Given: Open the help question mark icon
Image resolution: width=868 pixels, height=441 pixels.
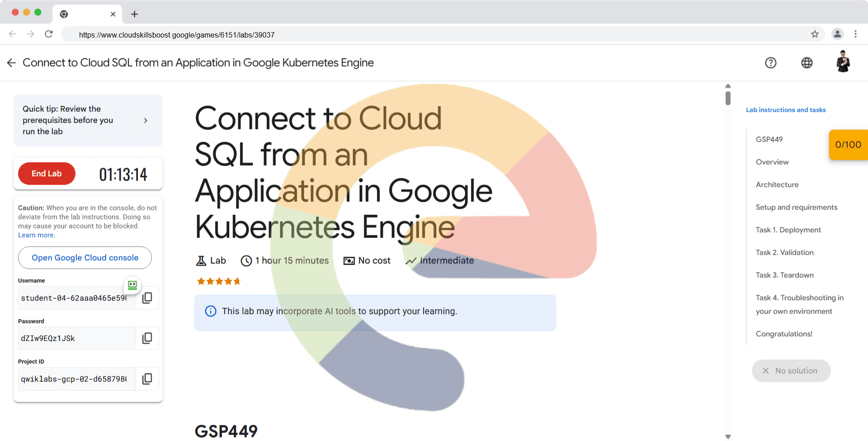Looking at the screenshot, I should (770, 63).
